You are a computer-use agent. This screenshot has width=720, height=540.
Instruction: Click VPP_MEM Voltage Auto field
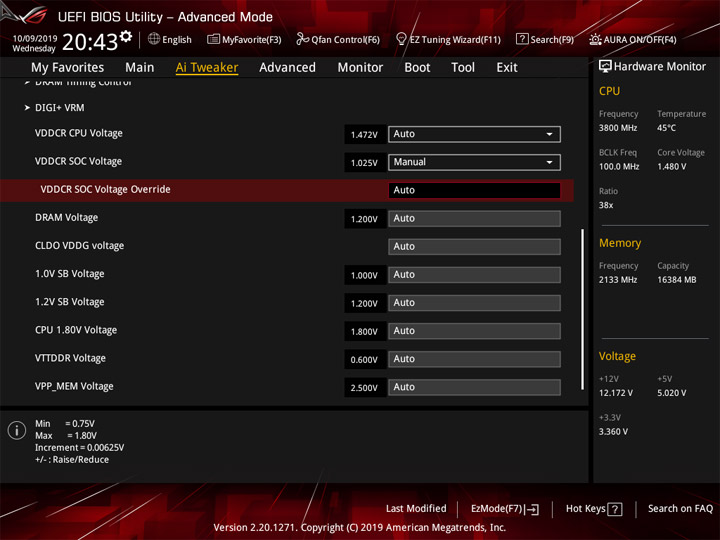(x=474, y=387)
